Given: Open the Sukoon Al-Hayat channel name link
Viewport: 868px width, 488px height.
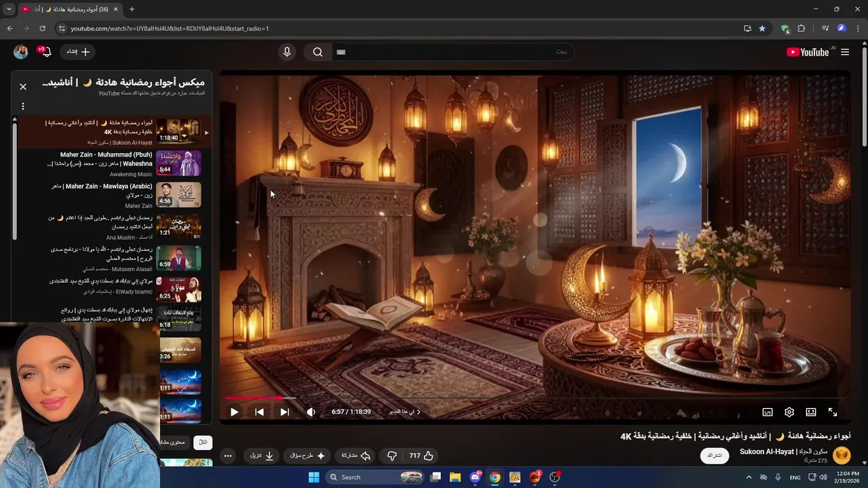Looking at the screenshot, I should (783, 451).
